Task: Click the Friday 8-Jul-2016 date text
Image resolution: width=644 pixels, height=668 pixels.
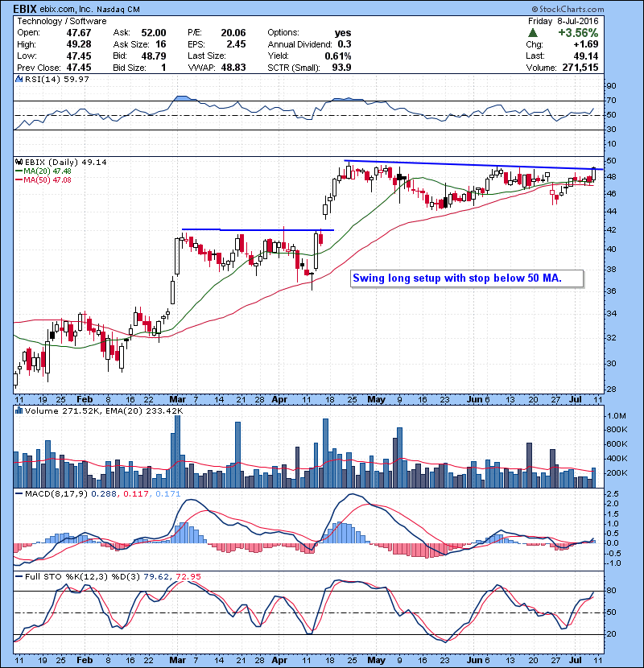Action: 563,21
